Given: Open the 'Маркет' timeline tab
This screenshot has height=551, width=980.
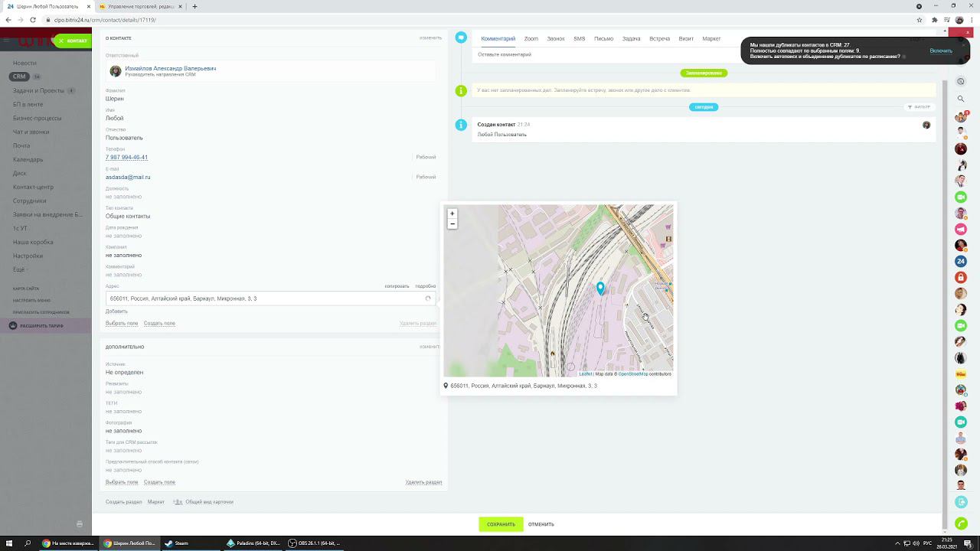Looking at the screenshot, I should [x=711, y=38].
